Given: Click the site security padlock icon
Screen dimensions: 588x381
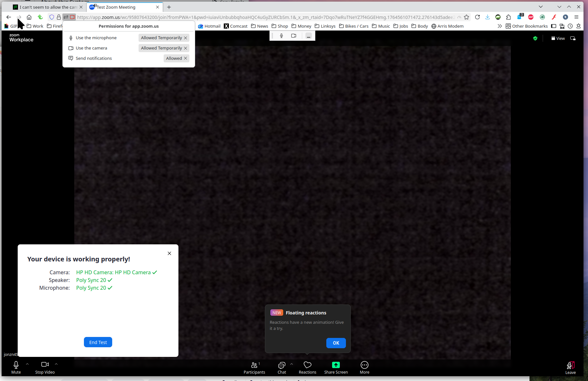Looking at the screenshot, I should [59, 17].
